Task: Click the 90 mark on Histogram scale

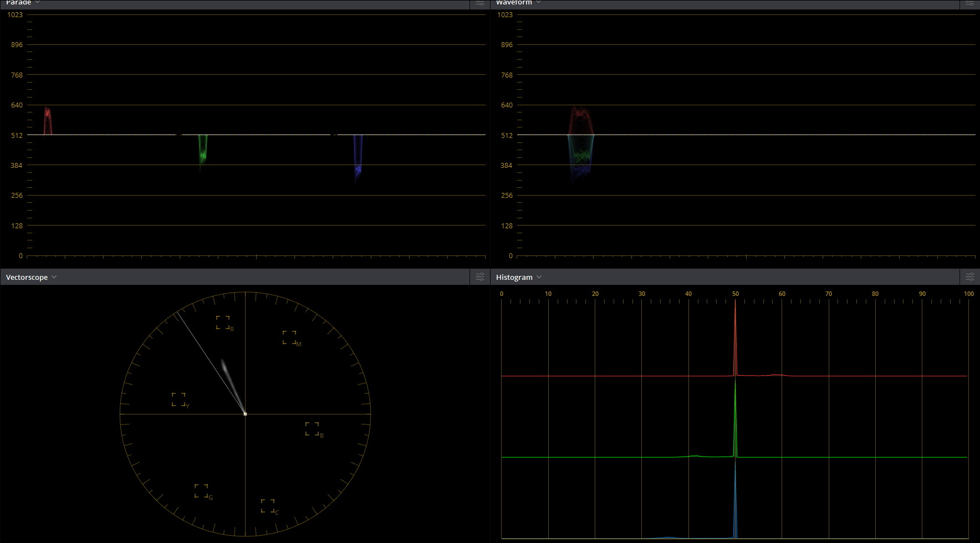Action: (922, 294)
